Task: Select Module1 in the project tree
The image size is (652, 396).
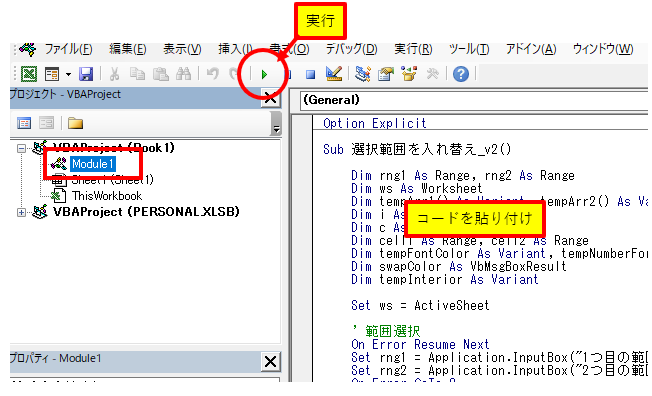Action: [92, 164]
